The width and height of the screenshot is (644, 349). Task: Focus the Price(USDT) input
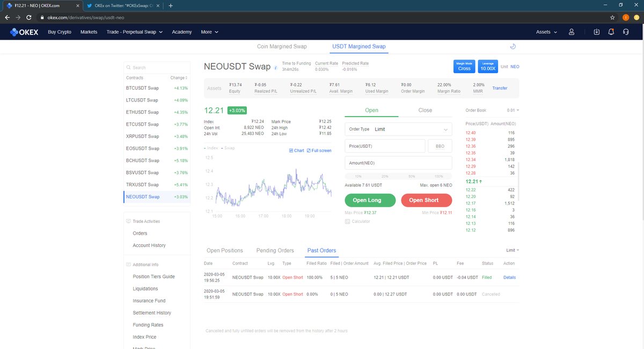(385, 146)
